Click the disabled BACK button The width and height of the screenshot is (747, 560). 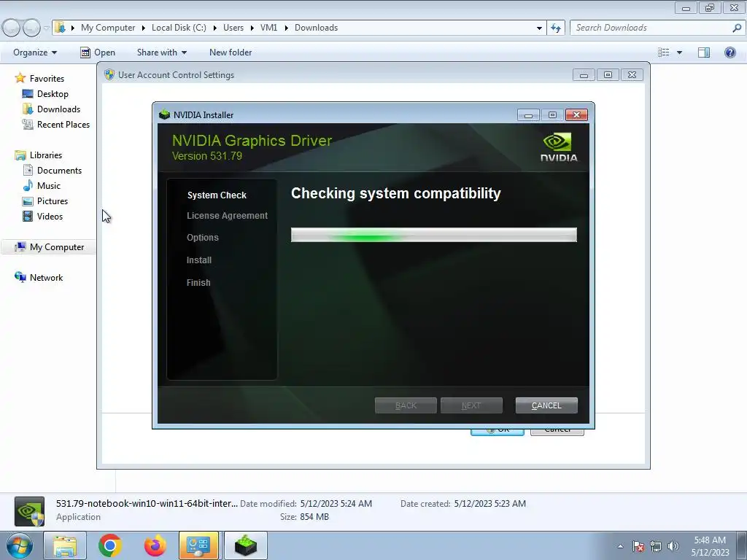[406, 405]
